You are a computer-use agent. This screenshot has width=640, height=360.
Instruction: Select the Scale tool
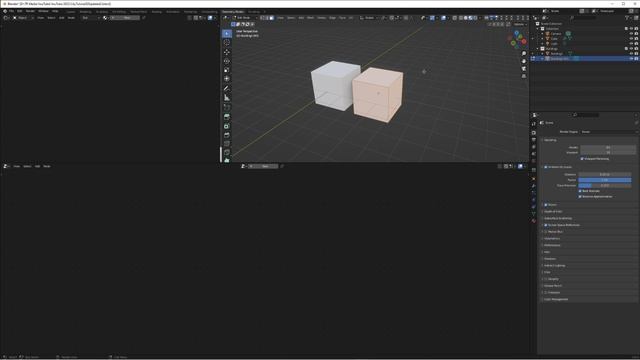click(x=227, y=70)
